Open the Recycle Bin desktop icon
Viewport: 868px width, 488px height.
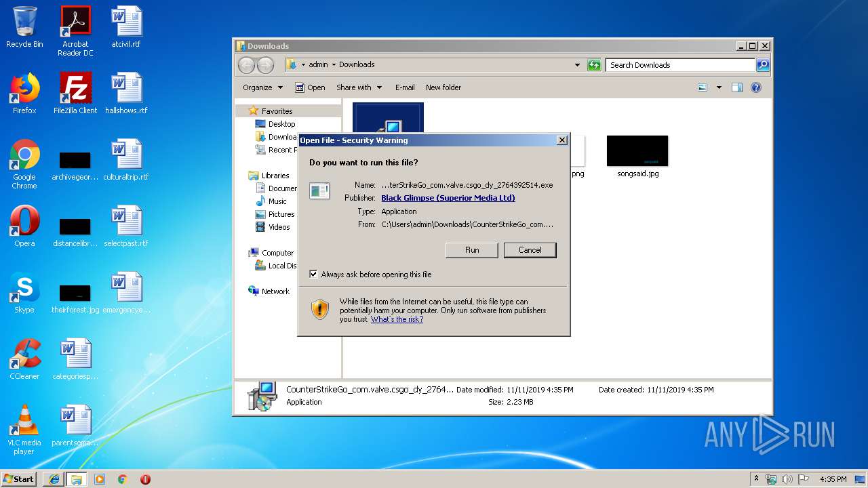coord(24,27)
